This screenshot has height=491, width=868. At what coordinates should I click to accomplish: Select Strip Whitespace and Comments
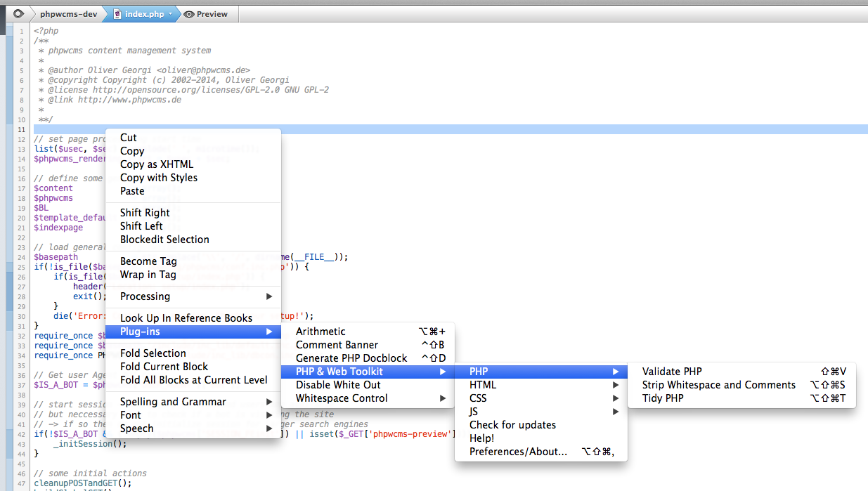click(718, 385)
